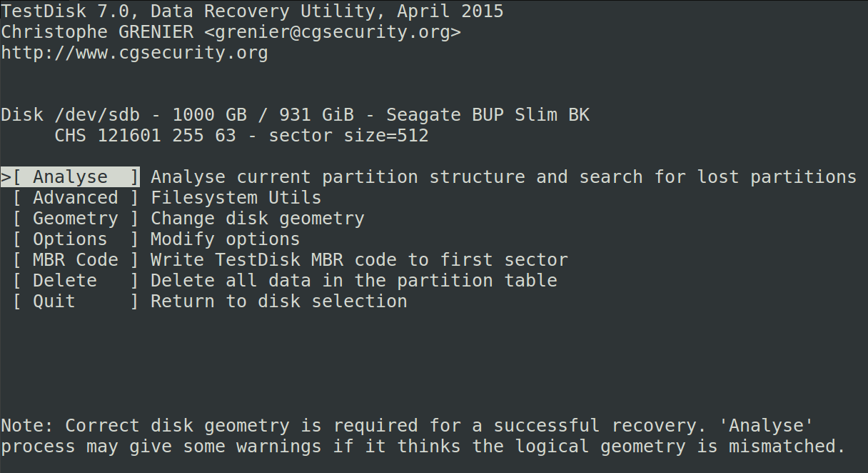Click the CHS 121601 255 63 geometry line
This screenshot has height=473, width=868.
point(241,136)
